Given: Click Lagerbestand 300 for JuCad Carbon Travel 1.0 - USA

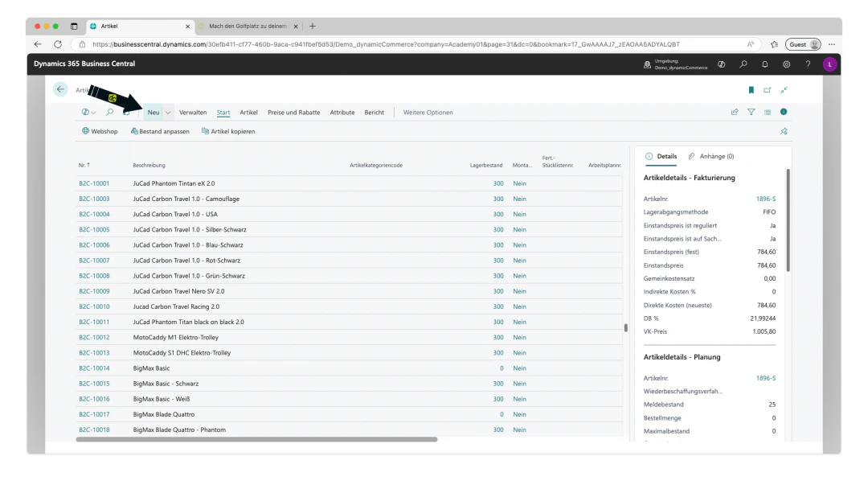Looking at the screenshot, I should tap(498, 214).
